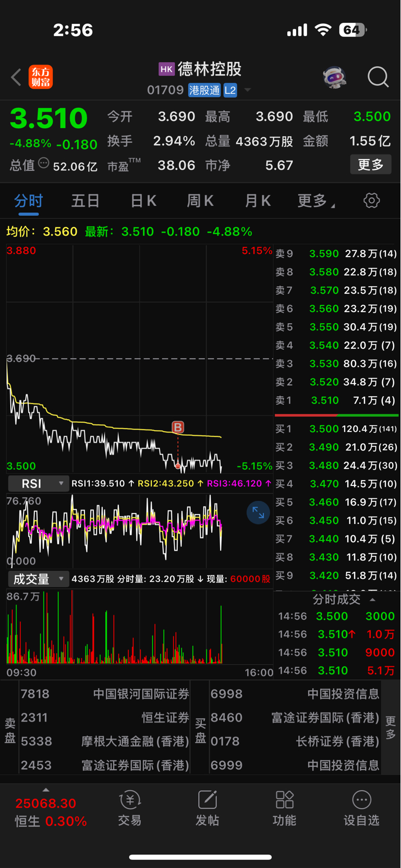Screen dimensions: 401x868
Task: Tap the 2:56 status bar clock
Action: (73, 30)
